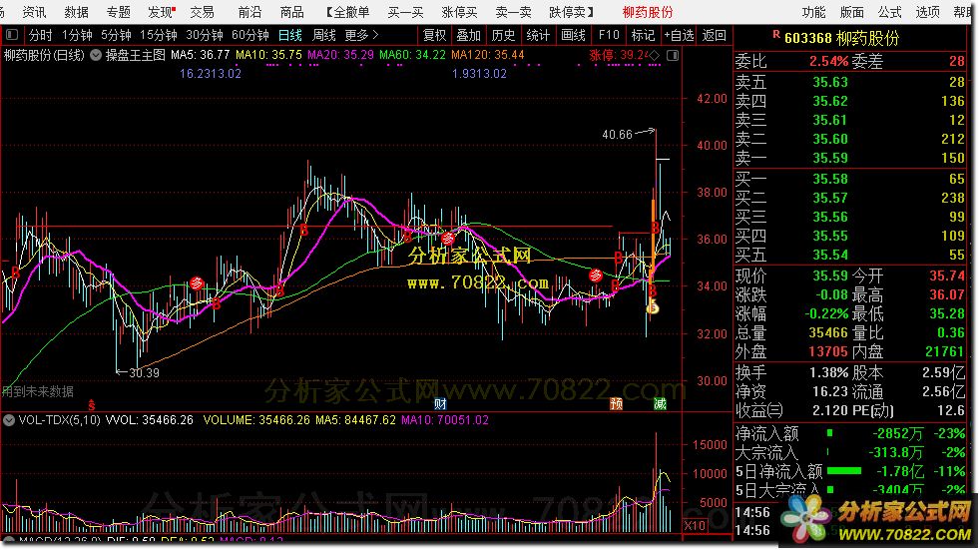980x550 pixels.
Task: Click the X10 volume scale indicator
Action: (693, 524)
